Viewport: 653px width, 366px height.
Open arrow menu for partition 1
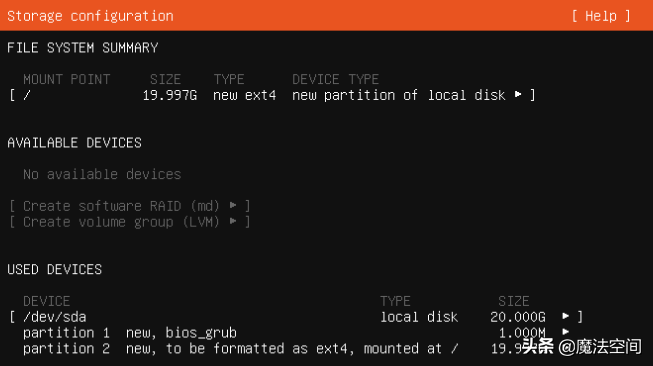565,332
